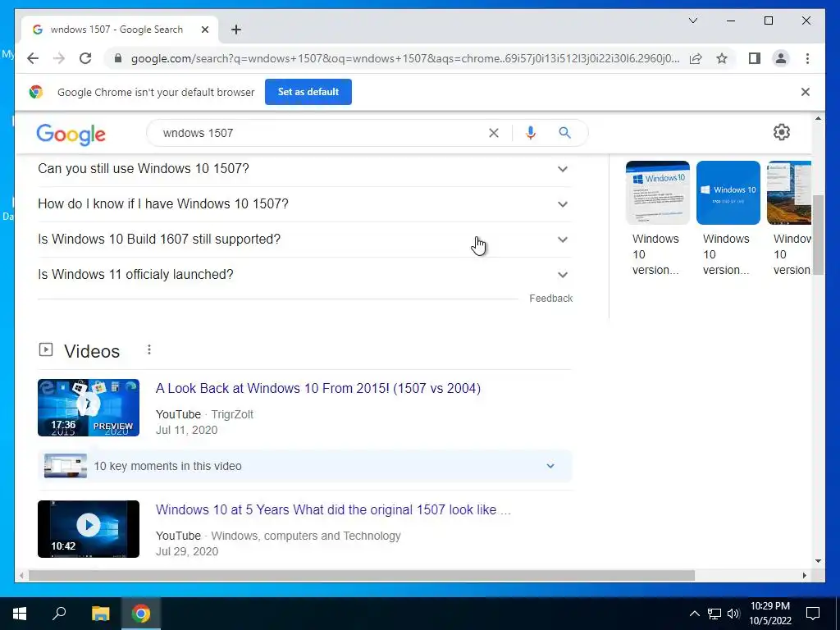Open the Chrome three-dot menu
The width and height of the screenshot is (840, 630).
(x=807, y=58)
